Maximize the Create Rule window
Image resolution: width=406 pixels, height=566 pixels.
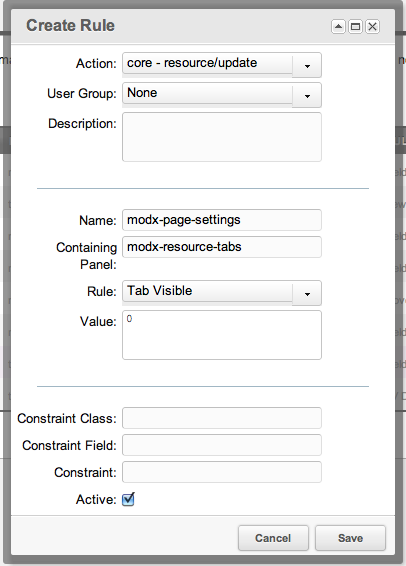pyautogui.click(x=355, y=26)
